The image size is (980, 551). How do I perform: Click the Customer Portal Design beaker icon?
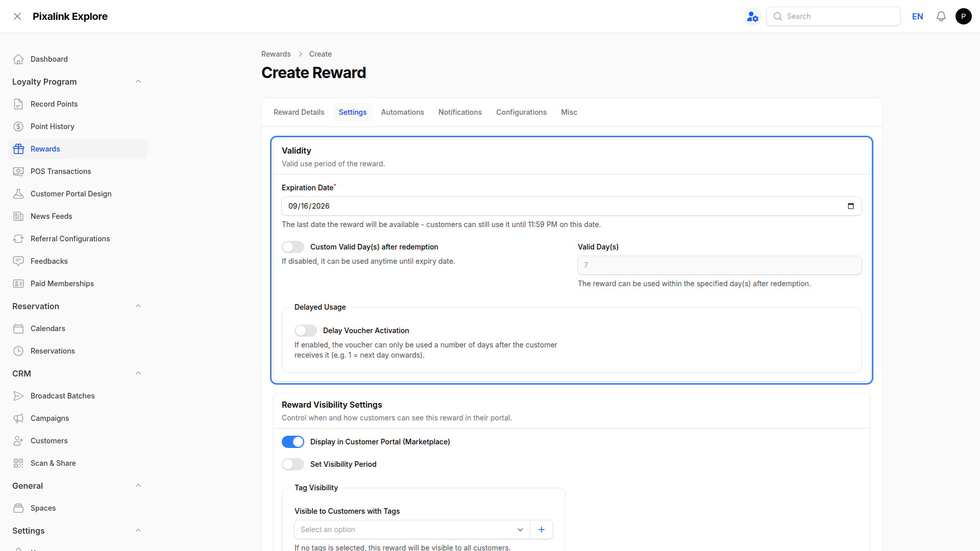[x=18, y=194]
